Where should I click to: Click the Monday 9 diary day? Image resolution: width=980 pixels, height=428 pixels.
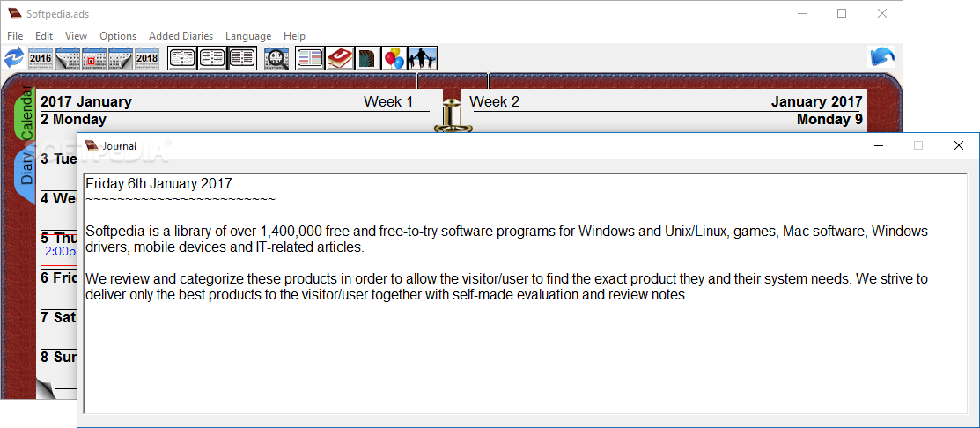[x=830, y=120]
